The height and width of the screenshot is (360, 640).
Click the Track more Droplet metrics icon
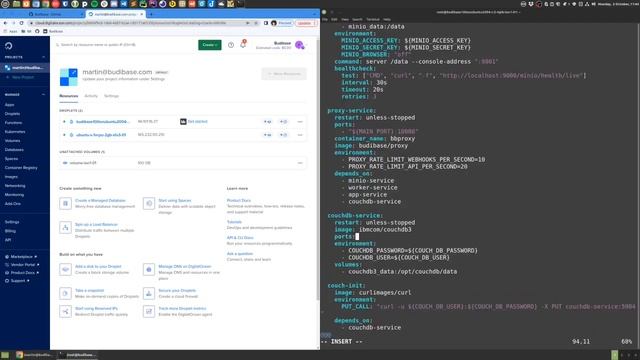[x=149, y=311]
